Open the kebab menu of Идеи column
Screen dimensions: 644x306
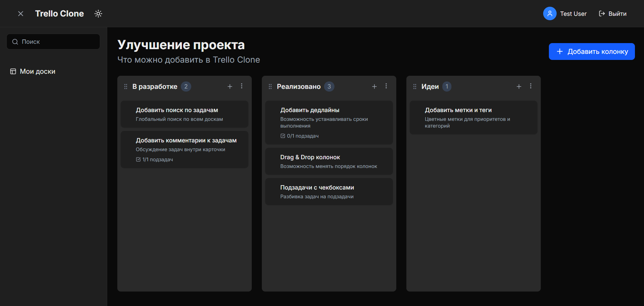pyautogui.click(x=531, y=86)
